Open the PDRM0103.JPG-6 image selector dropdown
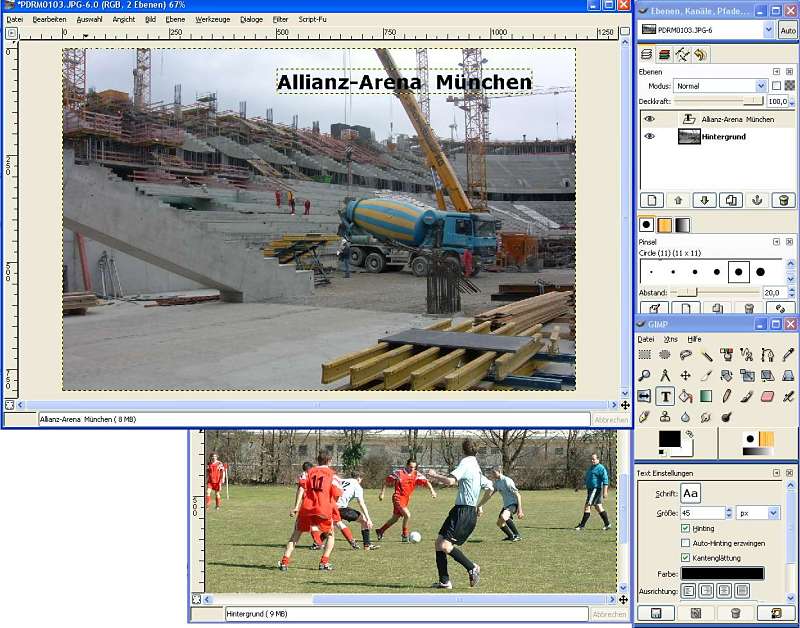Viewport: 800px width, 628px height. pyautogui.click(x=707, y=30)
